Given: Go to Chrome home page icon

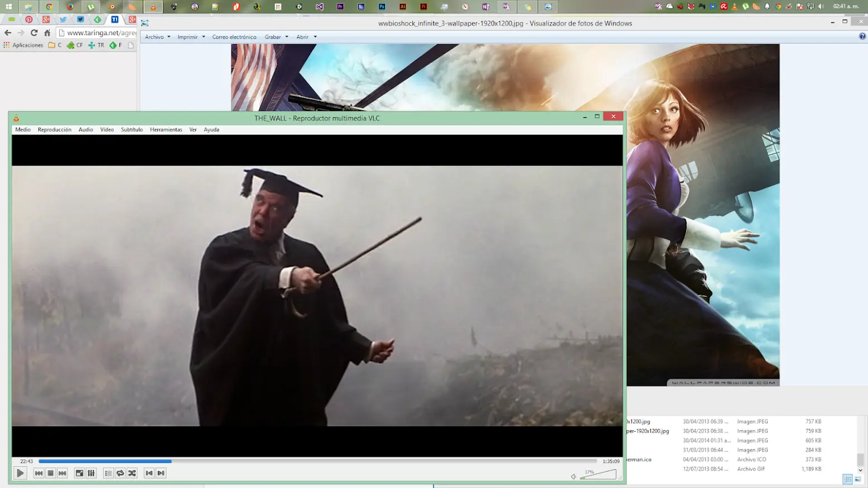Looking at the screenshot, I should click(x=47, y=33).
